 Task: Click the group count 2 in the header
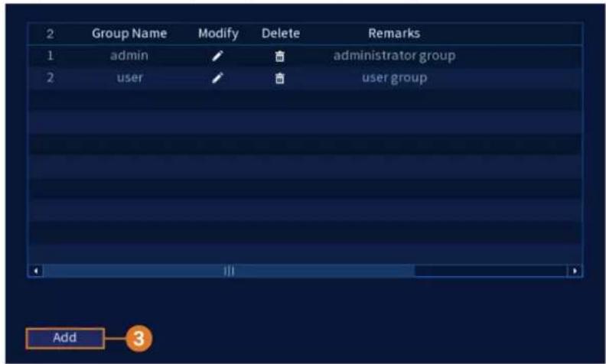click(50, 34)
